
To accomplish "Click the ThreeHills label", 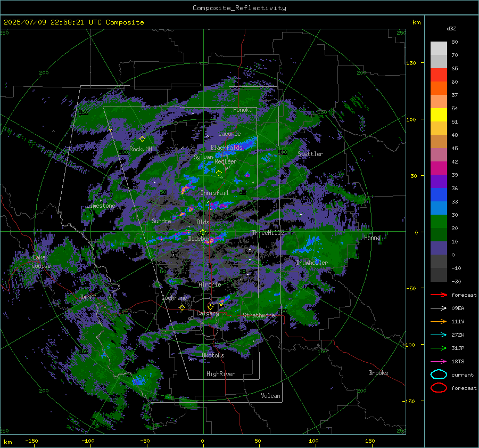I will pyautogui.click(x=268, y=233).
